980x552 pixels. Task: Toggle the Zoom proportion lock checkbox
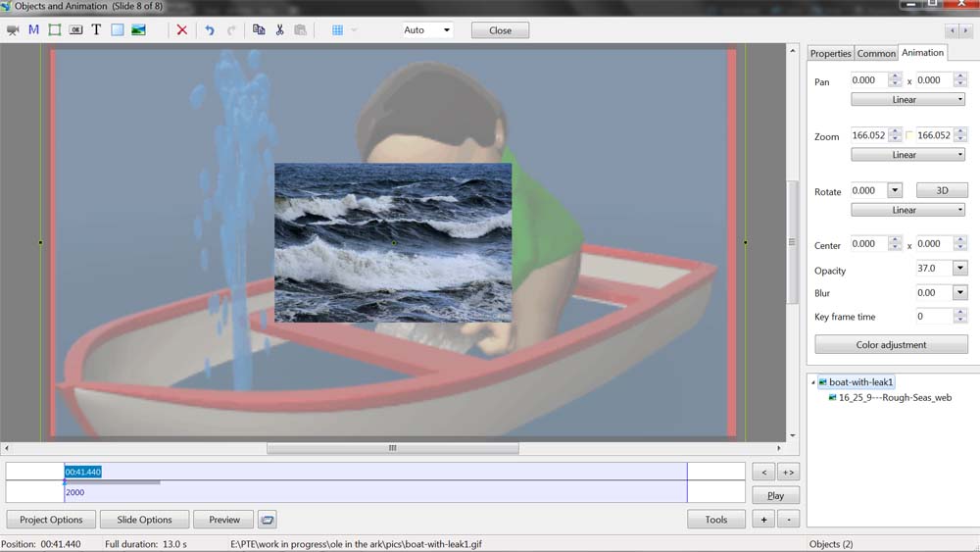[909, 135]
